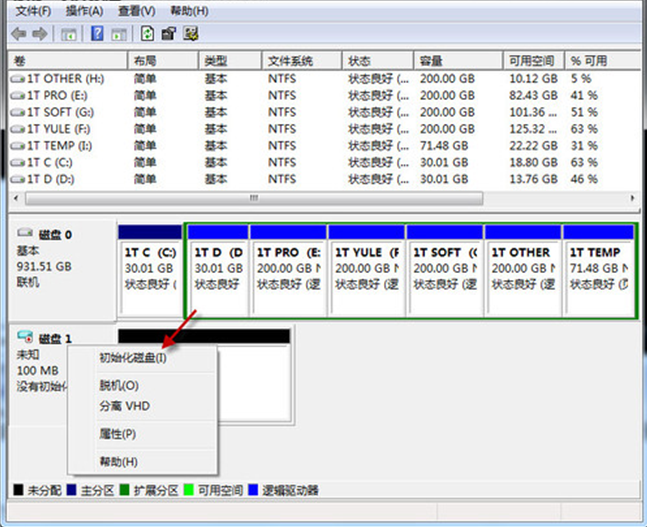Screen dimensions: 647x527
Task: Open 属性(P) from the context menu
Action: click(x=117, y=434)
